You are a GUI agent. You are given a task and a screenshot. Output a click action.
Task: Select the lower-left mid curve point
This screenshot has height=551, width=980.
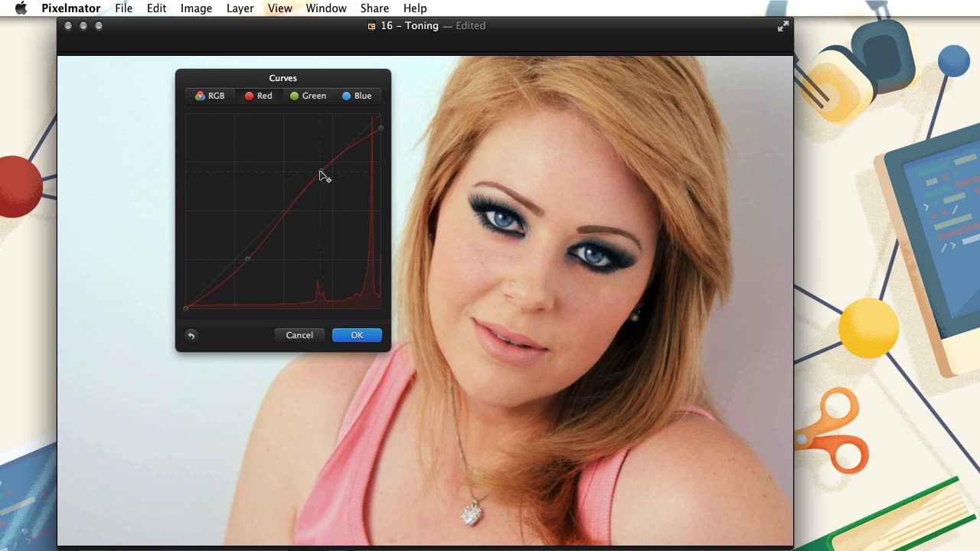pyautogui.click(x=247, y=259)
